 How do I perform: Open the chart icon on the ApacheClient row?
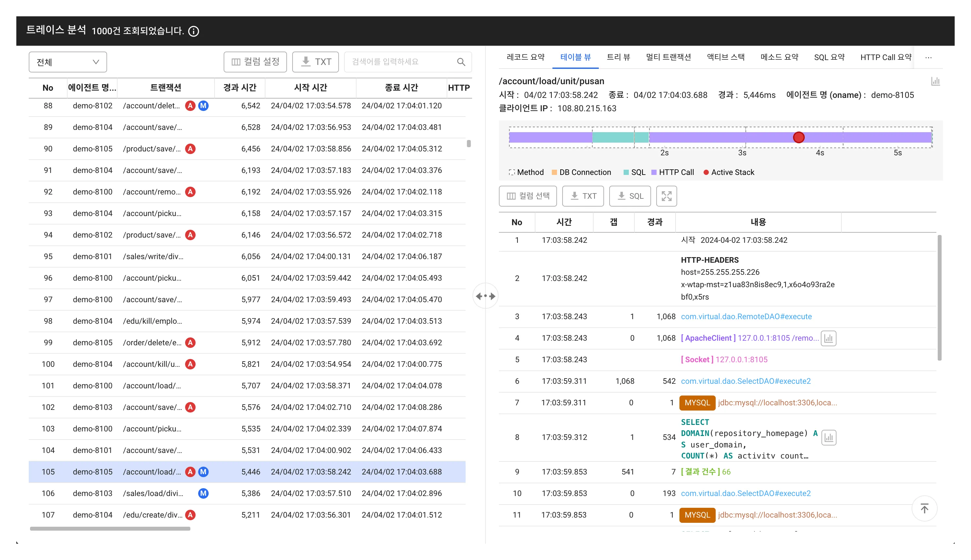click(828, 338)
